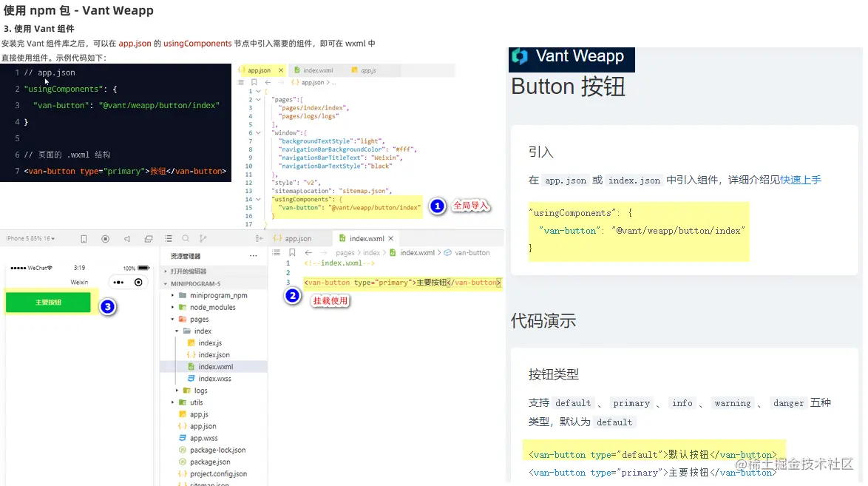Click the van-button code on editor line 3
The height and width of the screenshot is (486, 868).
(402, 283)
